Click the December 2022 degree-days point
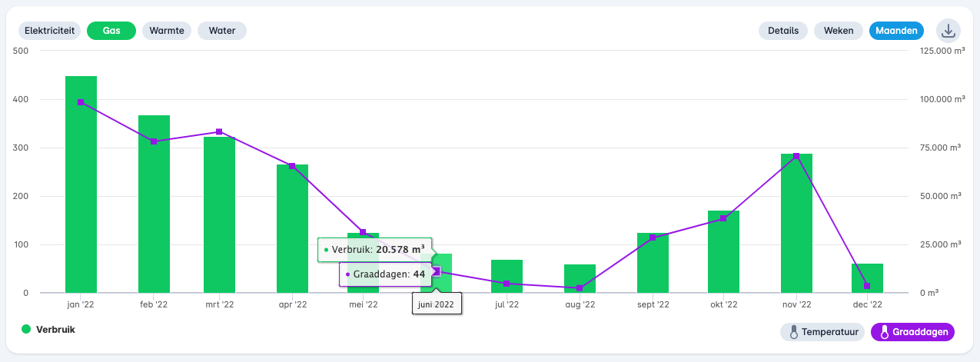 tap(867, 286)
